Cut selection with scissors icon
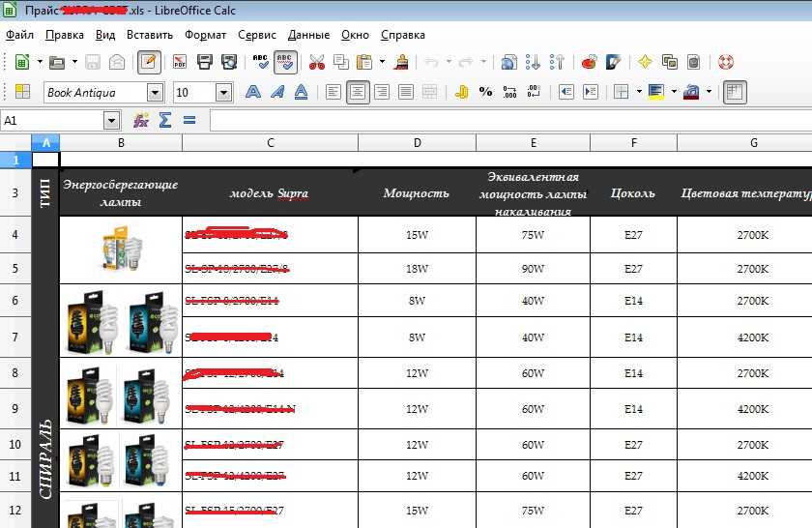Viewport: 812px width, 528px height. point(316,63)
